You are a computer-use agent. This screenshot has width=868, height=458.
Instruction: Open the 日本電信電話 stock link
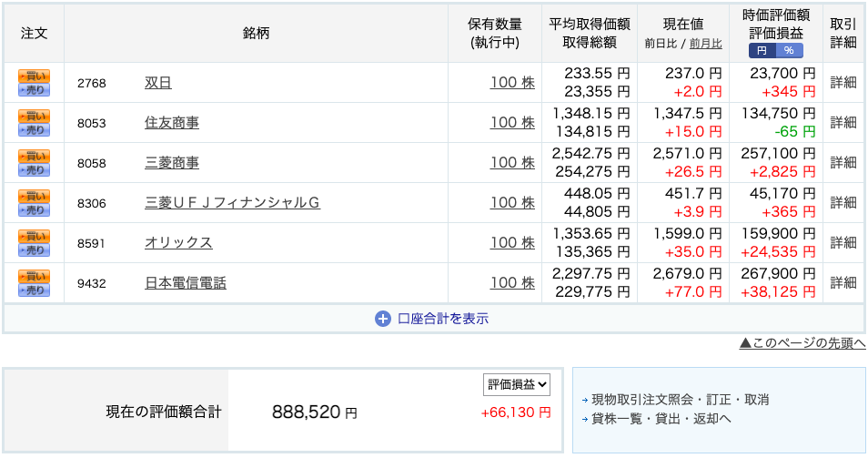[186, 283]
